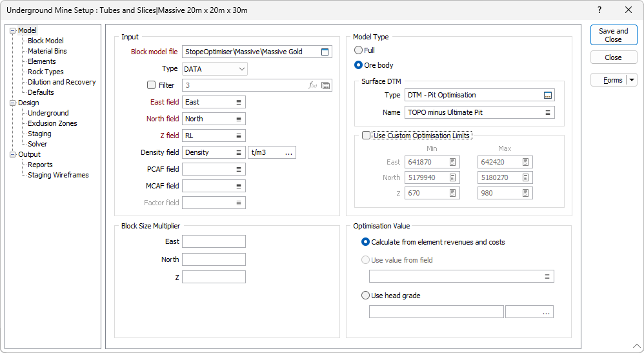This screenshot has height=353, width=644.
Task: Click Block Size Multiplier East input
Action: 214,241
